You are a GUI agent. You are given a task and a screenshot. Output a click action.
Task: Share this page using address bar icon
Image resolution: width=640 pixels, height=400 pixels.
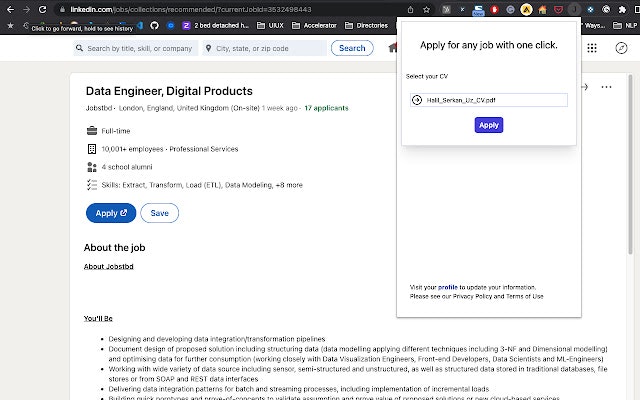[x=411, y=9]
